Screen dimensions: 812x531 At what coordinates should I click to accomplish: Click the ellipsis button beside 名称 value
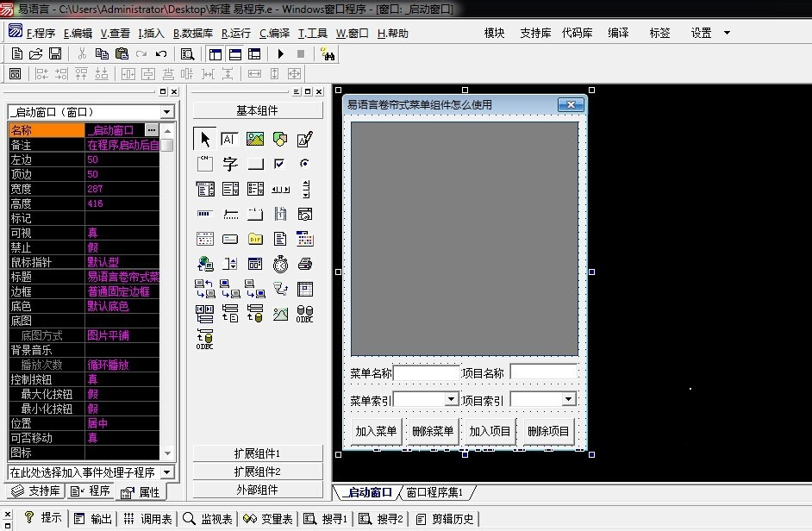(151, 129)
